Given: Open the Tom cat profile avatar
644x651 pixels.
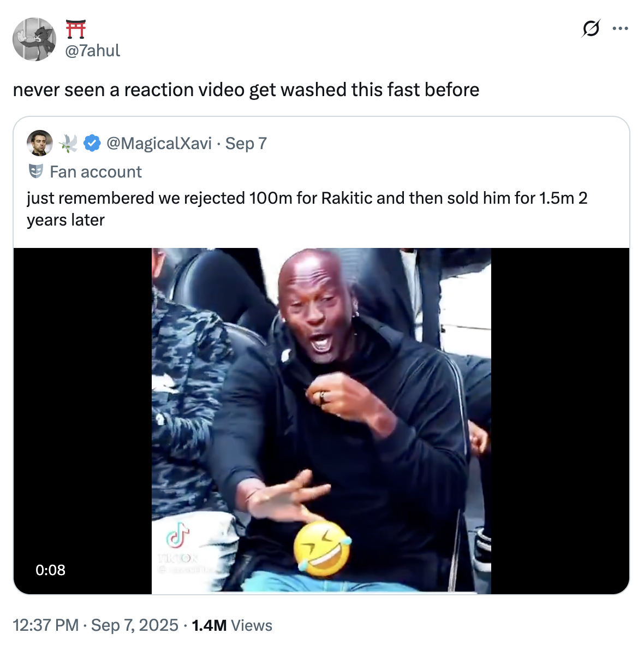Looking at the screenshot, I should (34, 39).
